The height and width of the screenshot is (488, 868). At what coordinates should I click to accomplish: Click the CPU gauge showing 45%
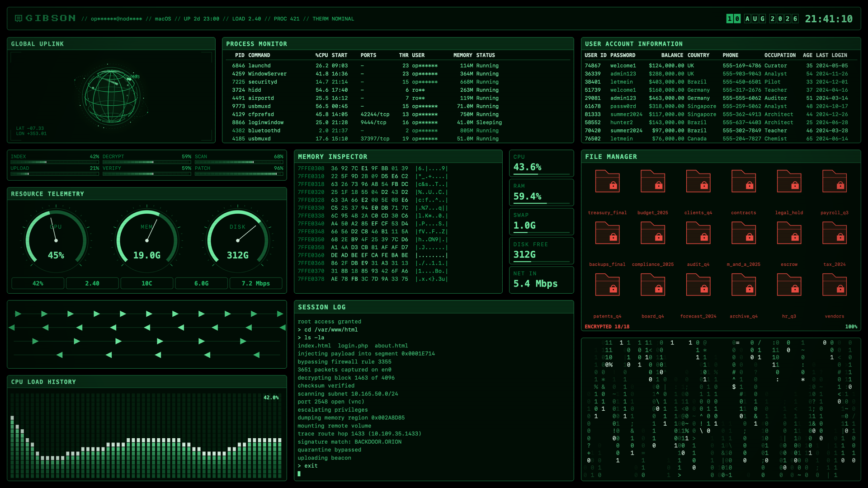coord(56,239)
